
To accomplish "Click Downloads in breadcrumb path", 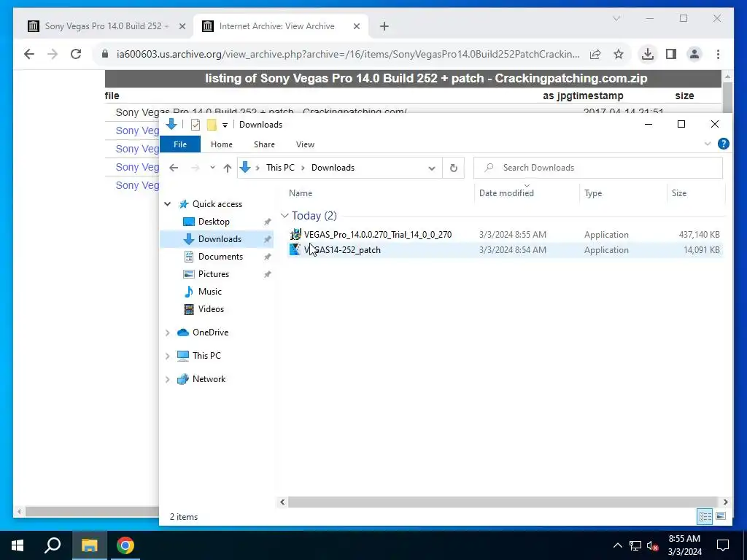I will pos(333,168).
